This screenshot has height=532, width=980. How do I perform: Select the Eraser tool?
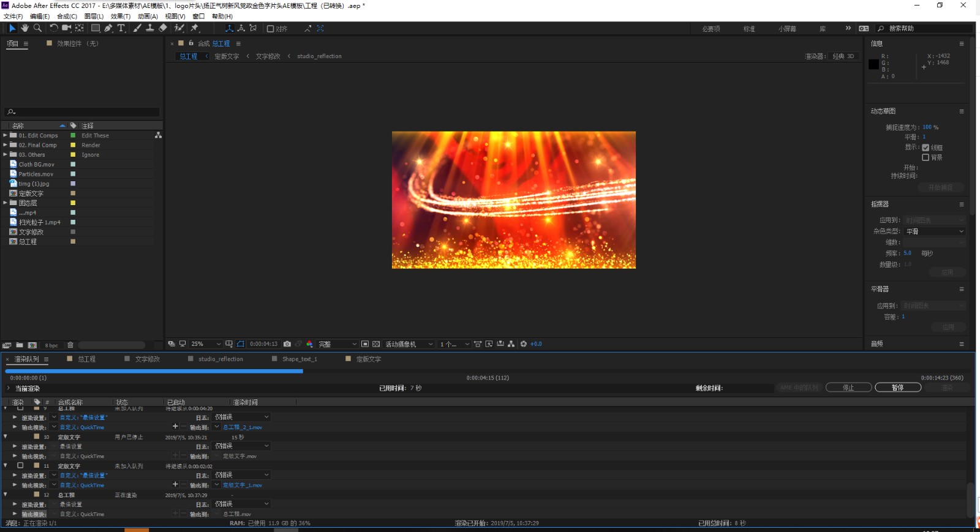click(163, 28)
